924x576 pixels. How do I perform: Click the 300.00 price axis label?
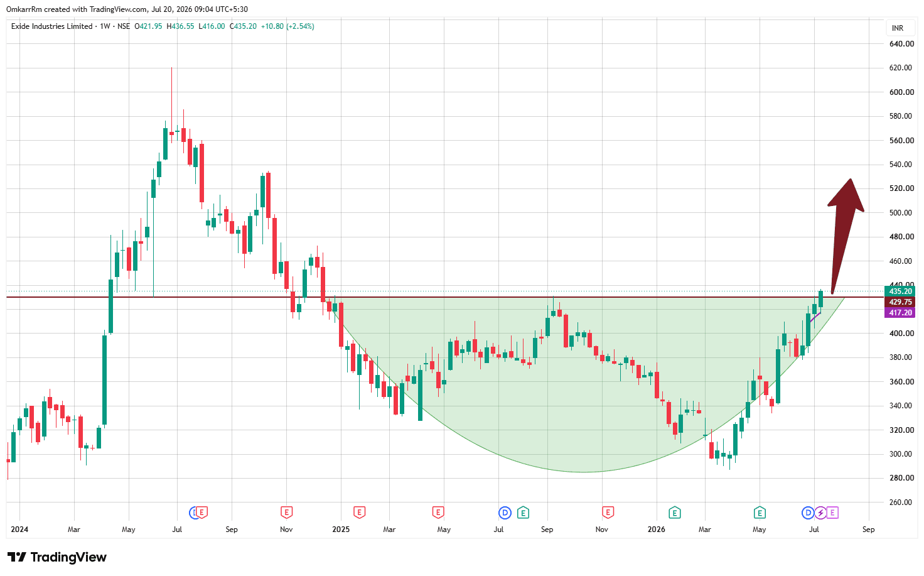[901, 454]
